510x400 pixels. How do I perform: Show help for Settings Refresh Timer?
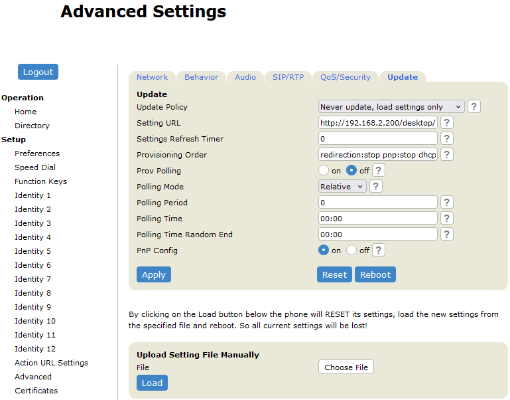click(x=447, y=138)
